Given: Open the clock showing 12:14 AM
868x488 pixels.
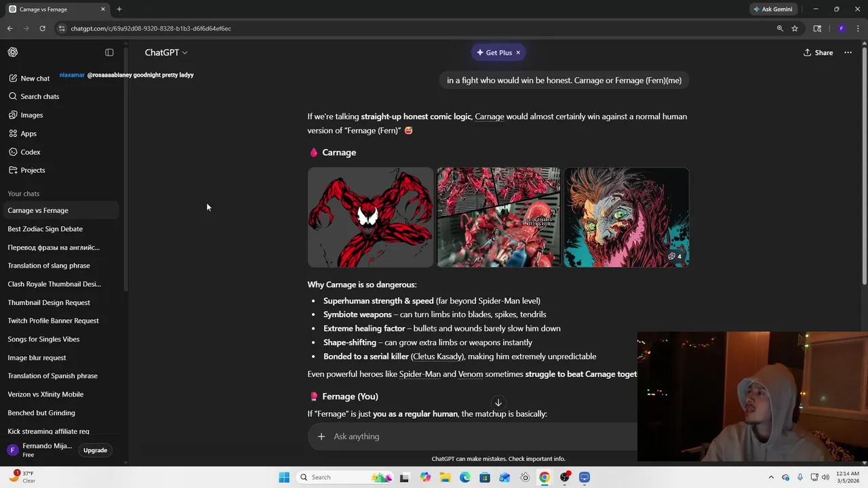Looking at the screenshot, I should pyautogui.click(x=847, y=477).
